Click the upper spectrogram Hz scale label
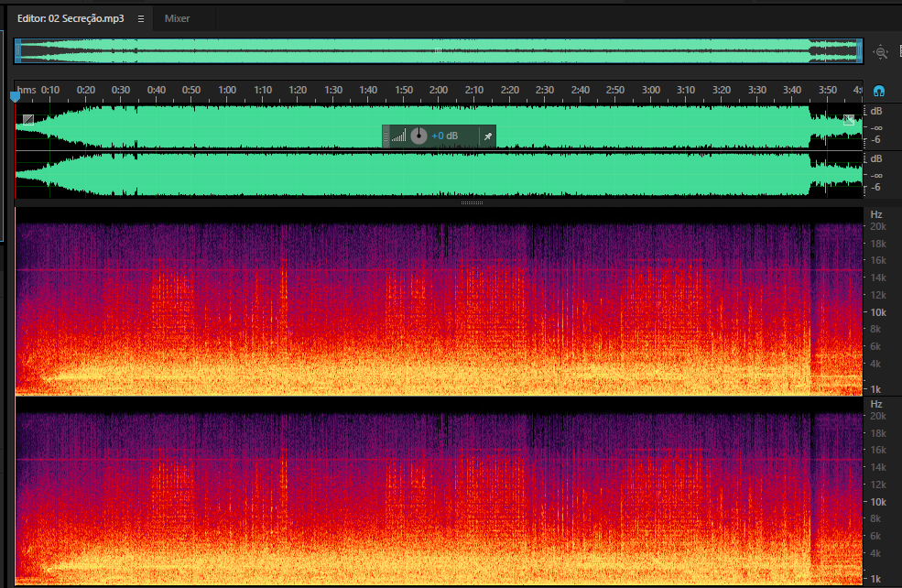902x588 pixels. (876, 214)
